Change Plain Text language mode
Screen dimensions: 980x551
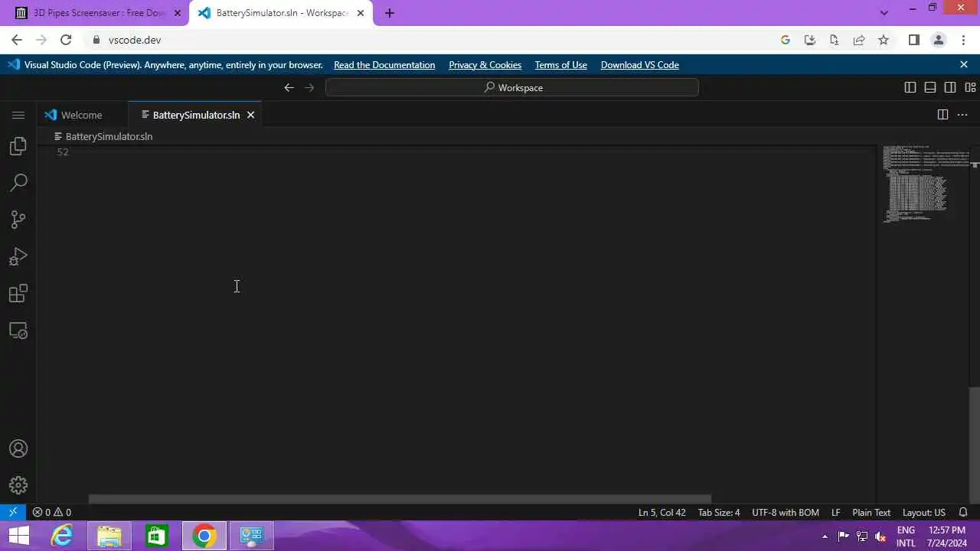[x=871, y=512]
